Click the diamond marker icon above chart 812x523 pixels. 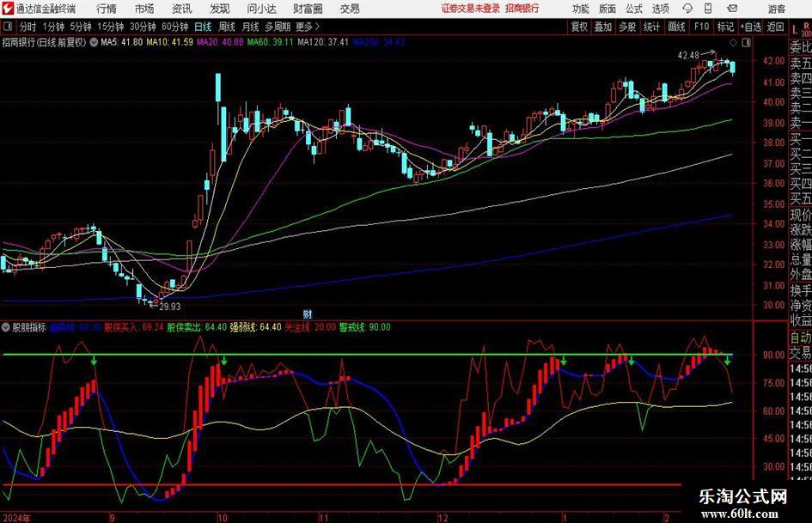(733, 42)
